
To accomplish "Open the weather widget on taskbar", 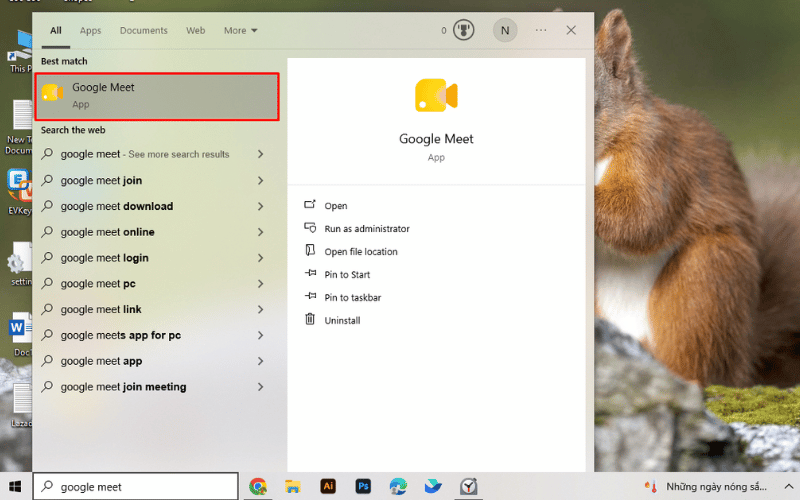I will (x=706, y=487).
